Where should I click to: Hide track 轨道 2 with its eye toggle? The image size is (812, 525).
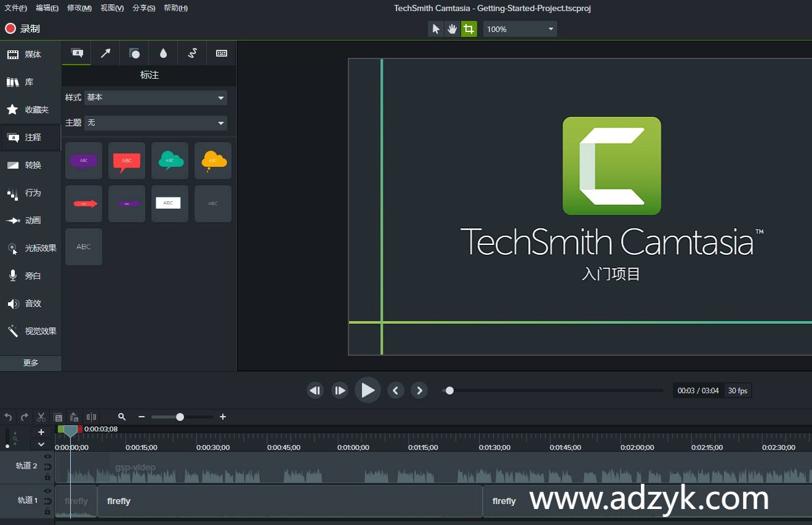[47, 457]
